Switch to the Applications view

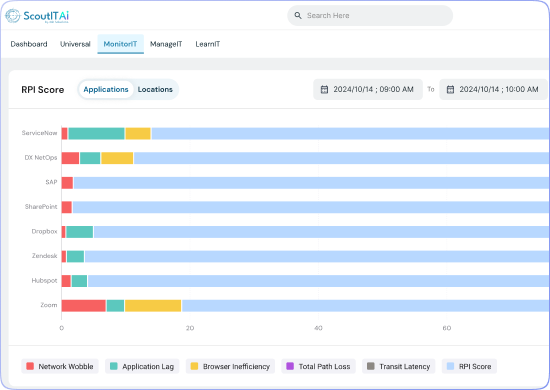click(x=106, y=89)
